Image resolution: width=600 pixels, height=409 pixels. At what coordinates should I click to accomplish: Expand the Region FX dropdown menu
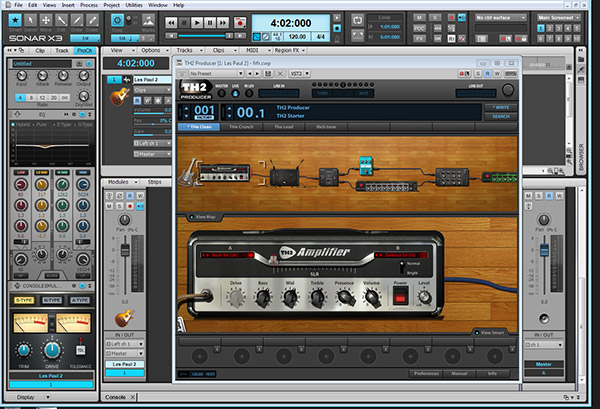pos(290,50)
